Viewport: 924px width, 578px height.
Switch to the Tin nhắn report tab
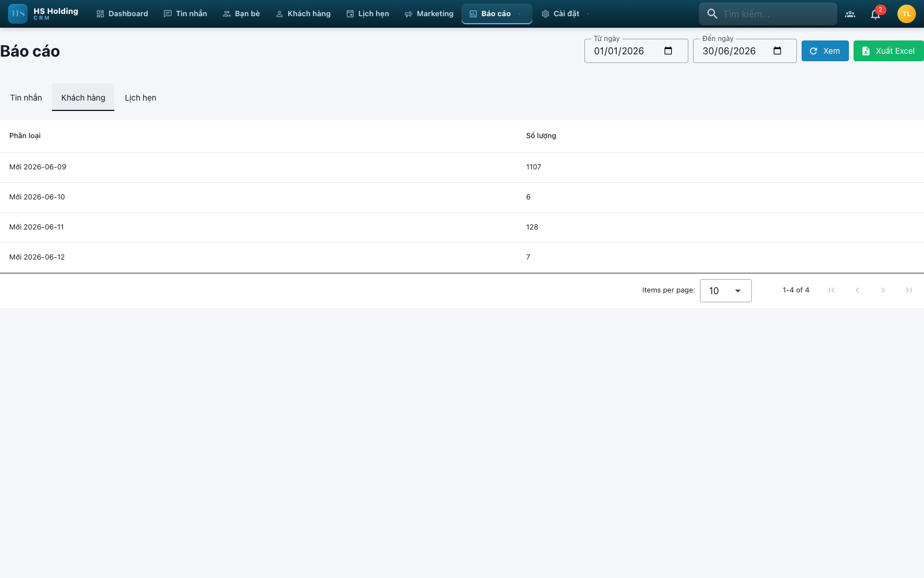pos(26,98)
